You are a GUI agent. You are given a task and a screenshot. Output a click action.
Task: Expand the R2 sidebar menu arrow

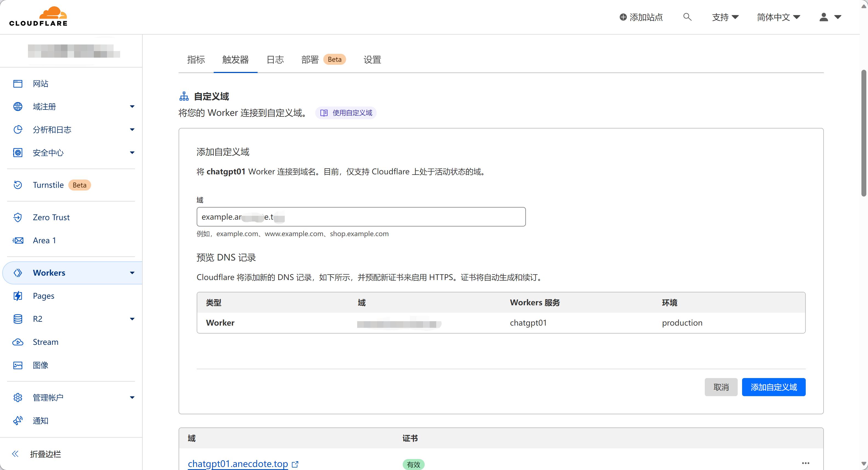[x=132, y=319]
